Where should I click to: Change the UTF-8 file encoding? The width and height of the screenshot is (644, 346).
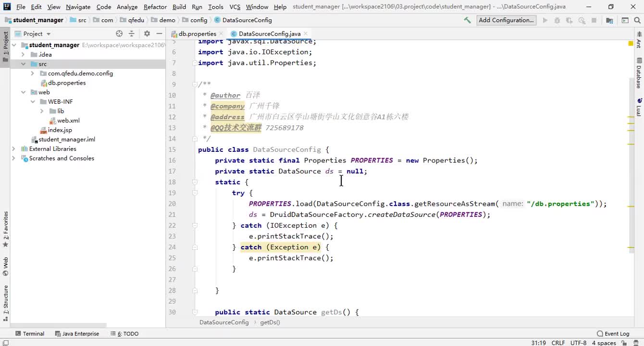pos(578,343)
